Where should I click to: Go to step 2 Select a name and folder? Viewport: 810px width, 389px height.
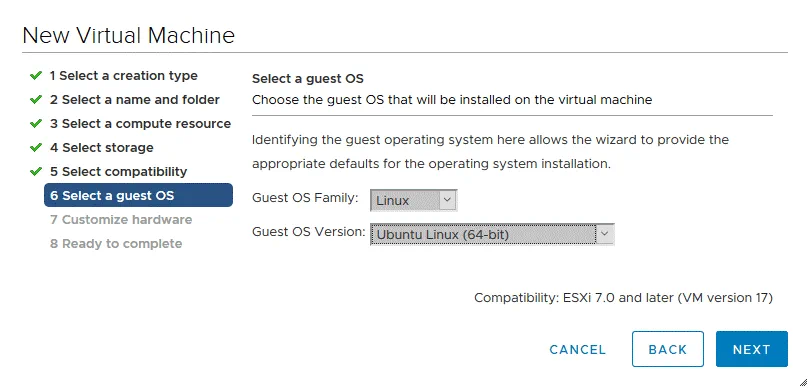[135, 100]
